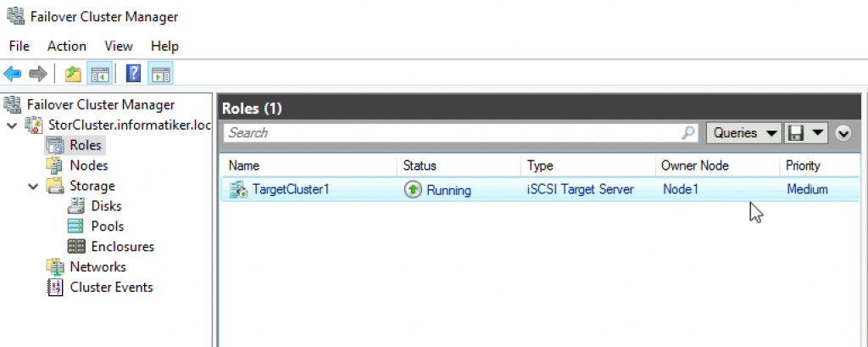Viewport: 868px width, 347px height.
Task: Open the dropdown arrow next to Save Query
Action: point(818,133)
